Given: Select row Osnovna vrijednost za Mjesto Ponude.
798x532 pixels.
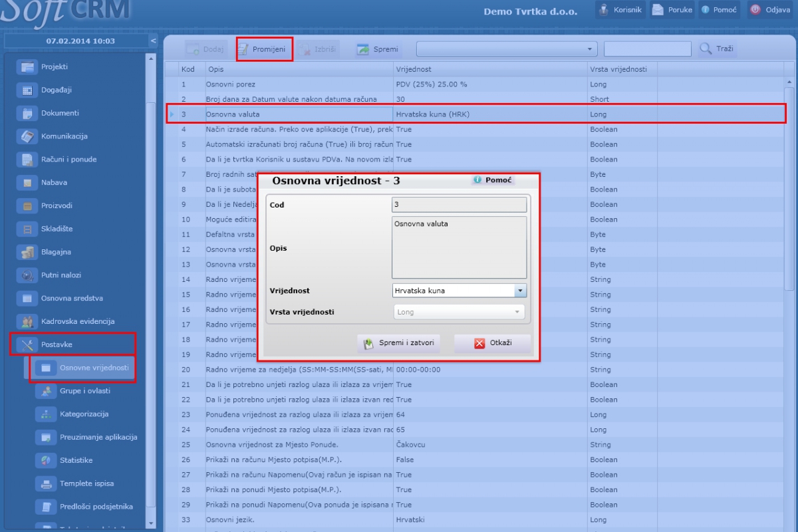Looking at the screenshot, I should (x=476, y=445).
